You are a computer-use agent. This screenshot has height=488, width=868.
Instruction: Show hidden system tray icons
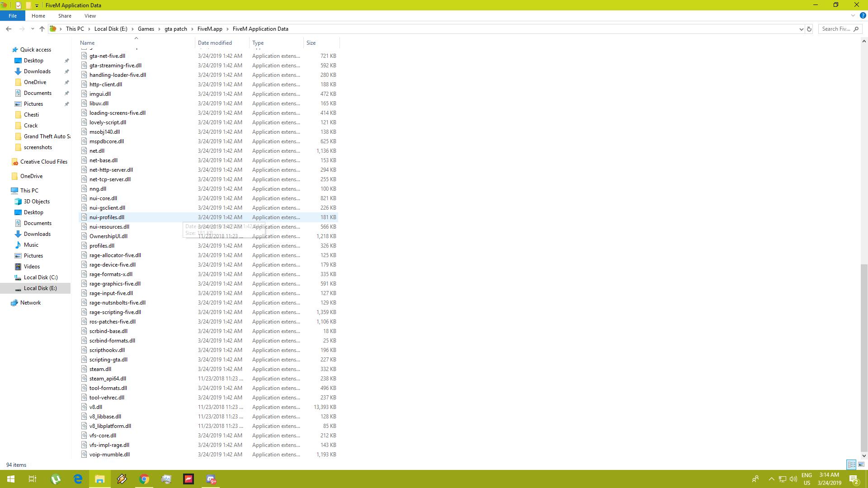(772, 479)
